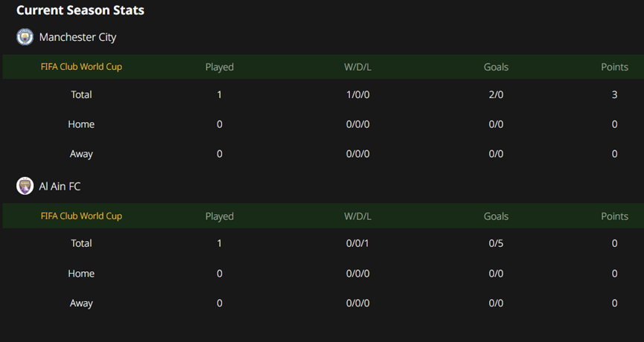Select Al Ain FC's Away row label

[x=81, y=303]
